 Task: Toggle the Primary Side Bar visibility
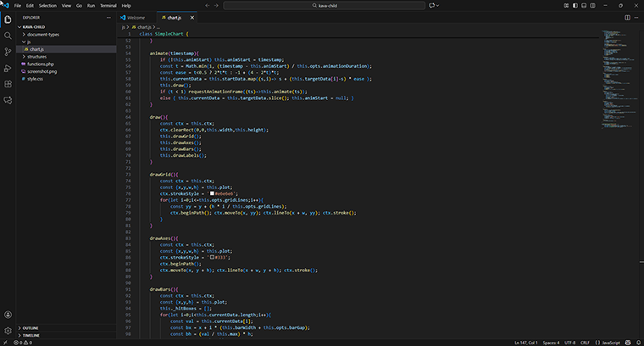pos(575,6)
